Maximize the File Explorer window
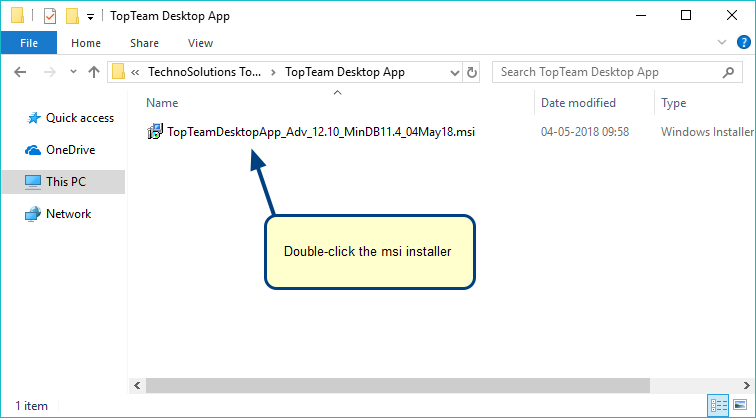The image size is (756, 418). 686,15
